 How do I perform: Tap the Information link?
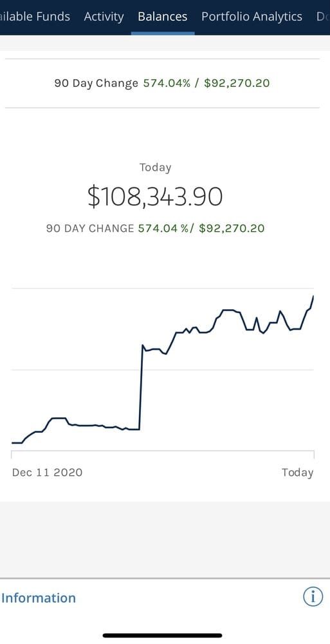click(x=38, y=598)
